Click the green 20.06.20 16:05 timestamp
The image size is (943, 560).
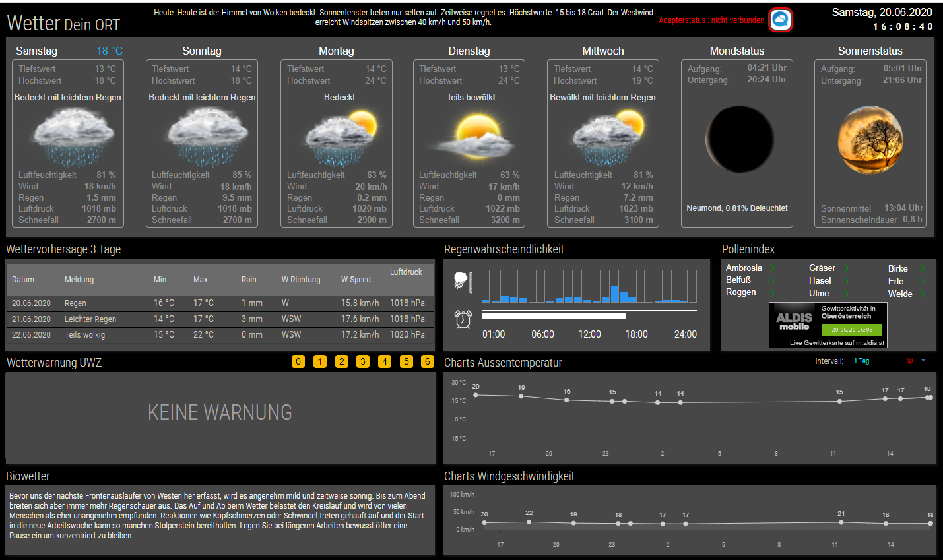point(851,330)
